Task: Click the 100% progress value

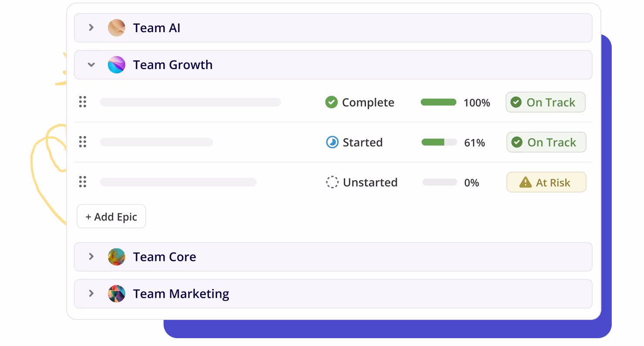Action: click(x=477, y=103)
